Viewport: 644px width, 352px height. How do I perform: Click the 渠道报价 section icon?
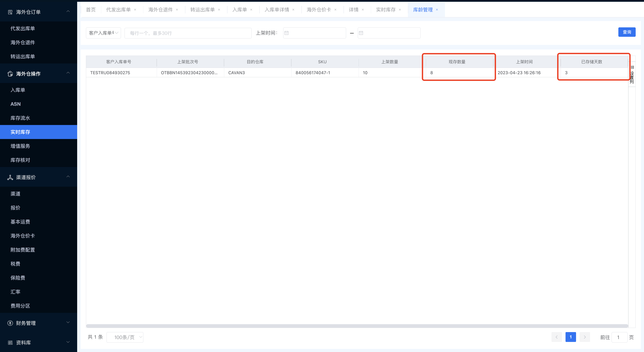(10, 177)
